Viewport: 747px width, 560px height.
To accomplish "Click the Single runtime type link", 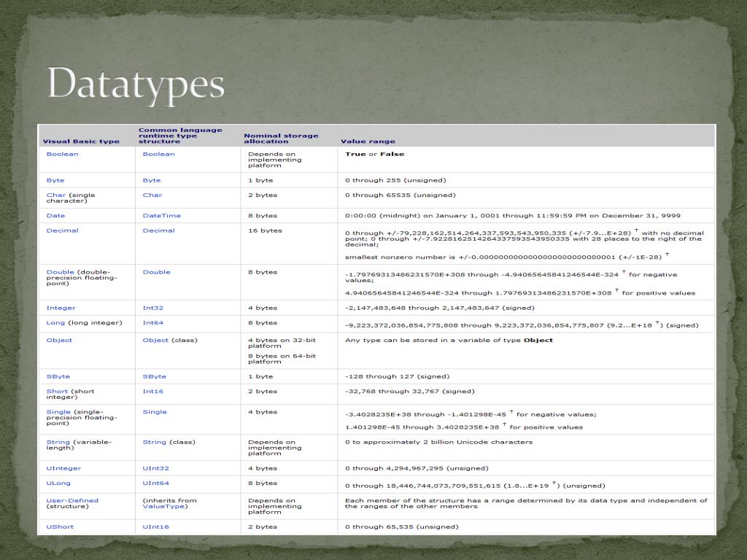I will coord(155,412).
